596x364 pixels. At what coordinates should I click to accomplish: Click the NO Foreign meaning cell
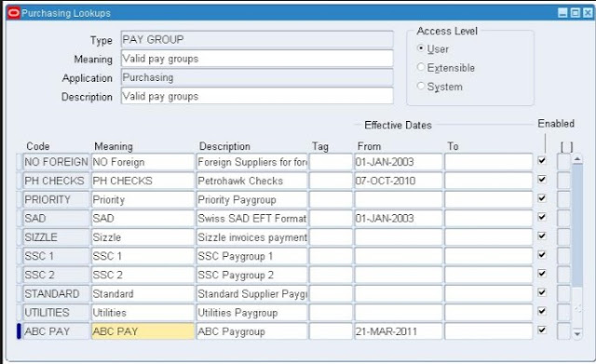[142, 162]
